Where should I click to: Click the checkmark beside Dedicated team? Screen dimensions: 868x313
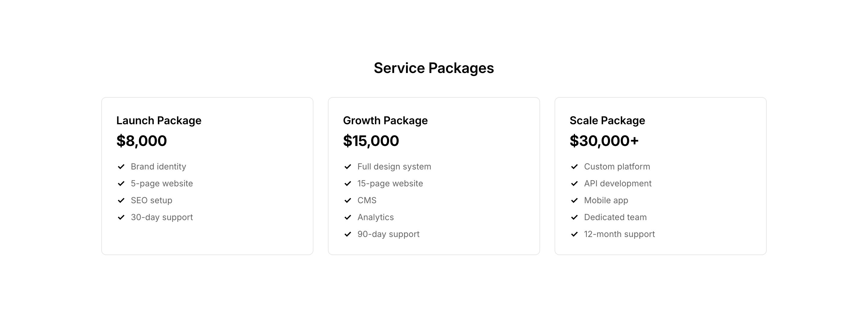click(x=574, y=217)
